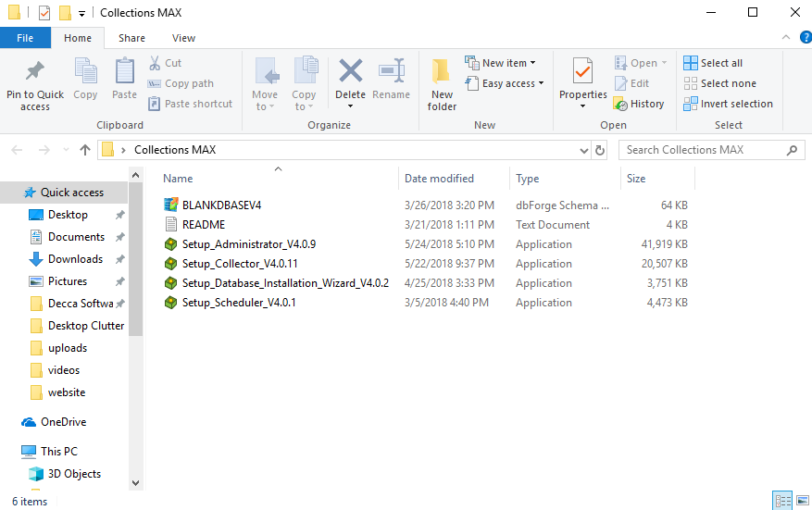812x510 pixels.
Task: Open the Decca Software folder shortcut
Action: (81, 304)
